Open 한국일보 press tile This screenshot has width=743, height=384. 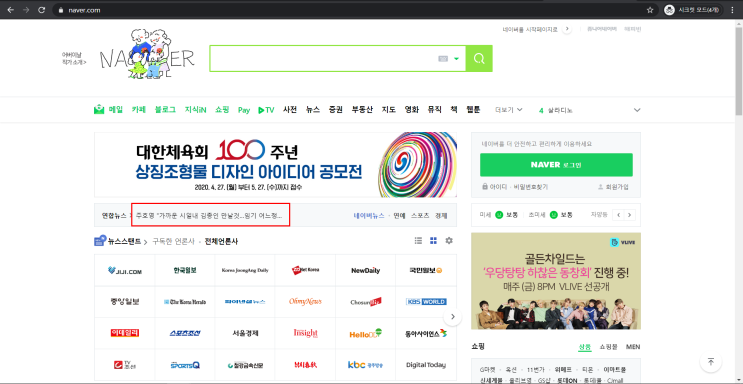185,270
